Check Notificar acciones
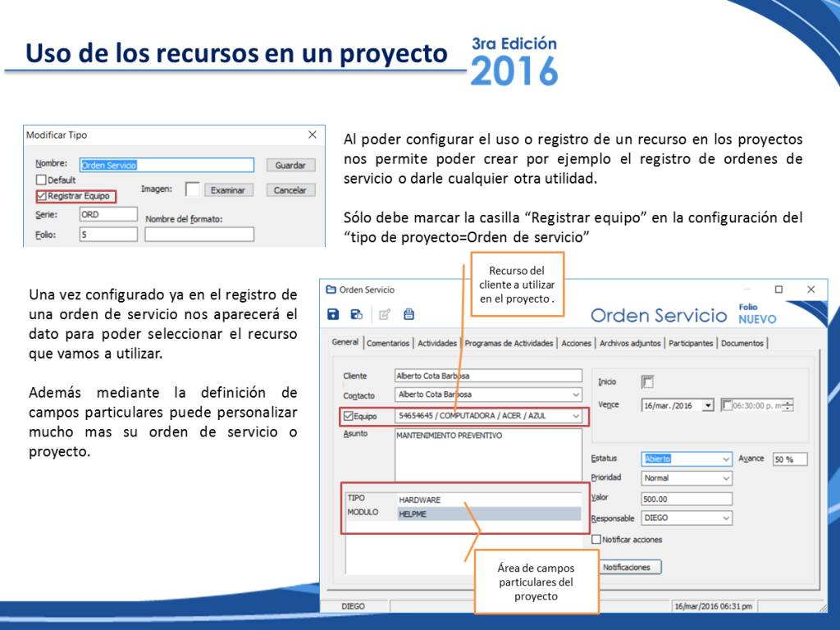This screenshot has height=630, width=840. 596,540
